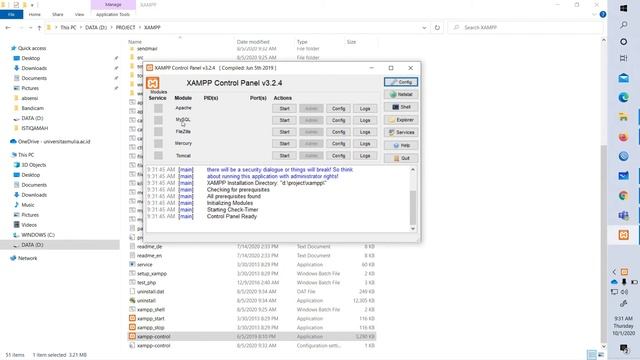The height and width of the screenshot is (360, 640).
Task: Open Logs for the Tomcat module
Action: click(365, 156)
